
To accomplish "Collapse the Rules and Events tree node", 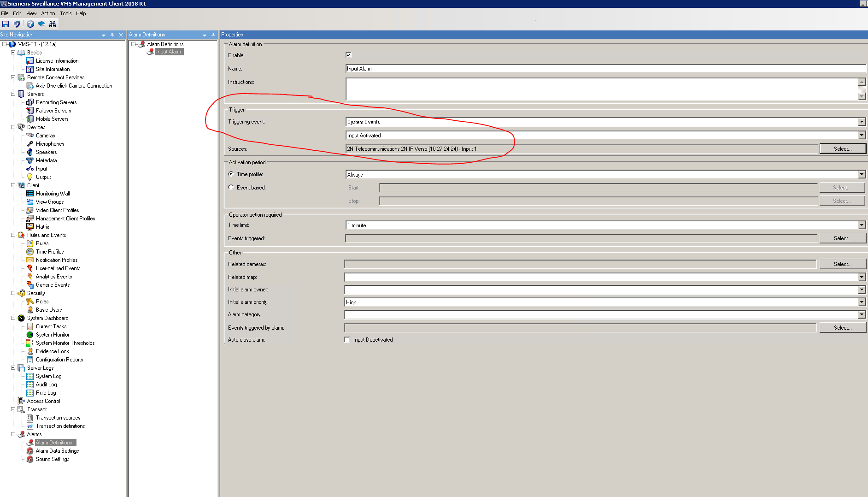I will click(x=13, y=235).
